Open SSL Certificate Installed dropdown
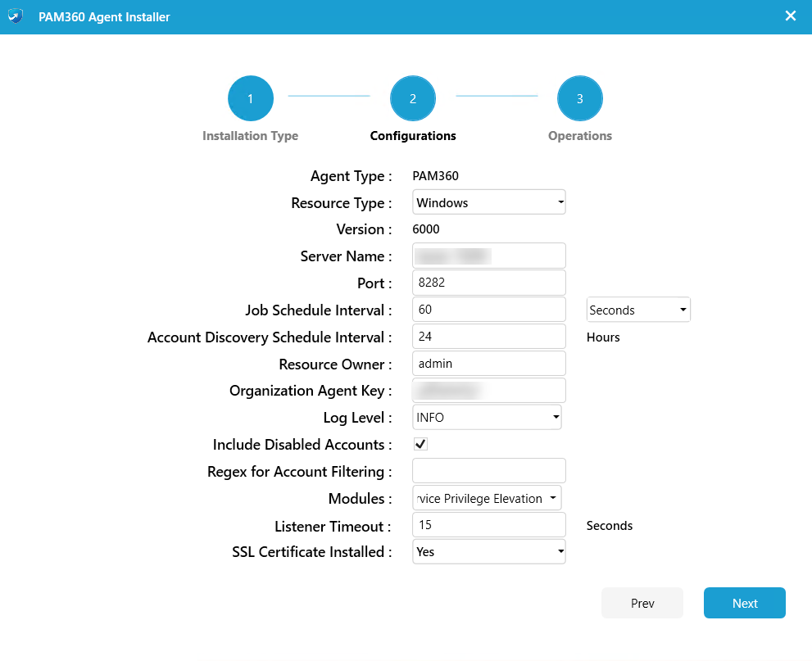812x661 pixels. pyautogui.click(x=489, y=552)
